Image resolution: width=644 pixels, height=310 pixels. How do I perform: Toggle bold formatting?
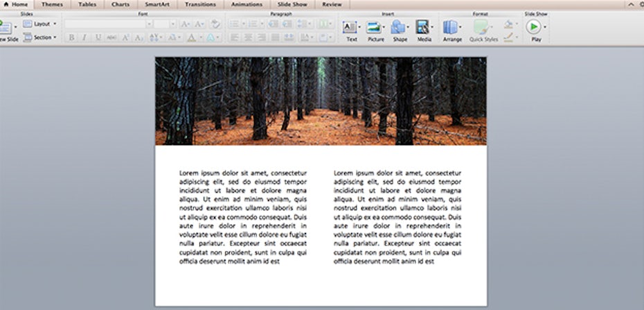71,37
